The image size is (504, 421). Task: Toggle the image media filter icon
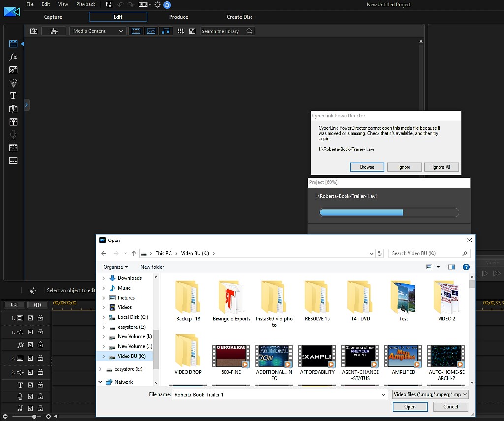151,31
